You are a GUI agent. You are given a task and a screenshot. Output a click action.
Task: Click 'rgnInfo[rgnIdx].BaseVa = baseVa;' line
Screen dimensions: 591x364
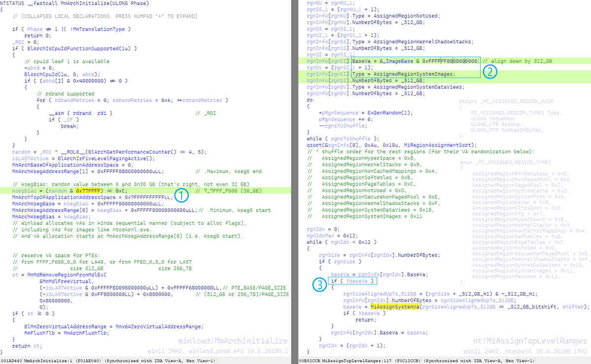tap(379, 332)
